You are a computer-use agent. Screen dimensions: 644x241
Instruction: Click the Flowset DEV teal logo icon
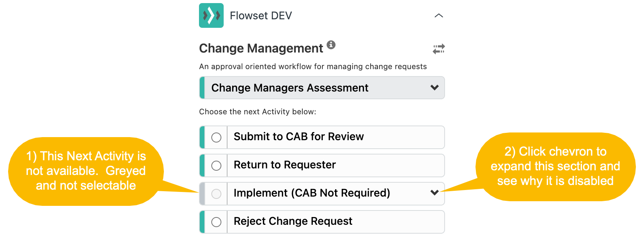point(211,15)
